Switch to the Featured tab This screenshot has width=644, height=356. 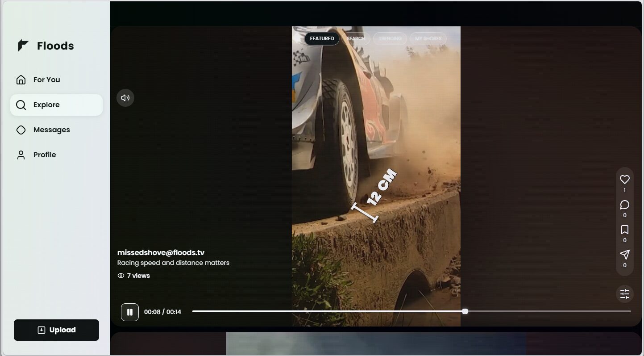point(322,38)
